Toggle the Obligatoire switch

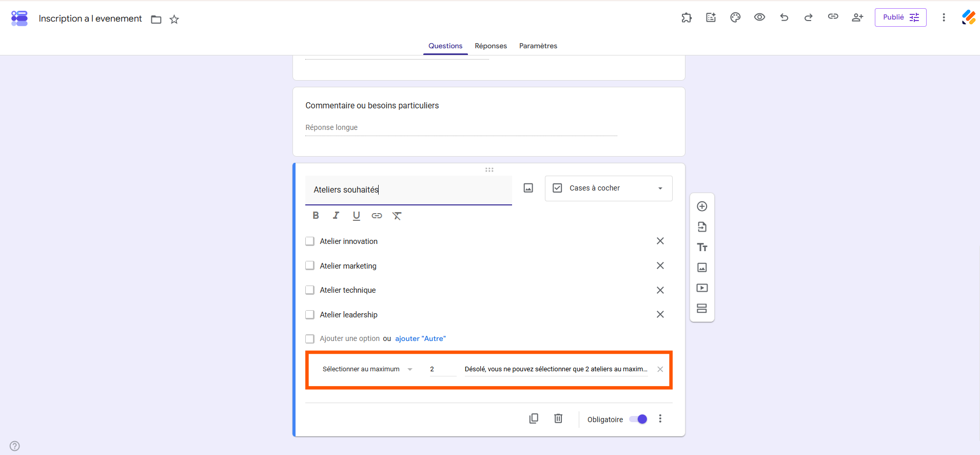point(638,419)
